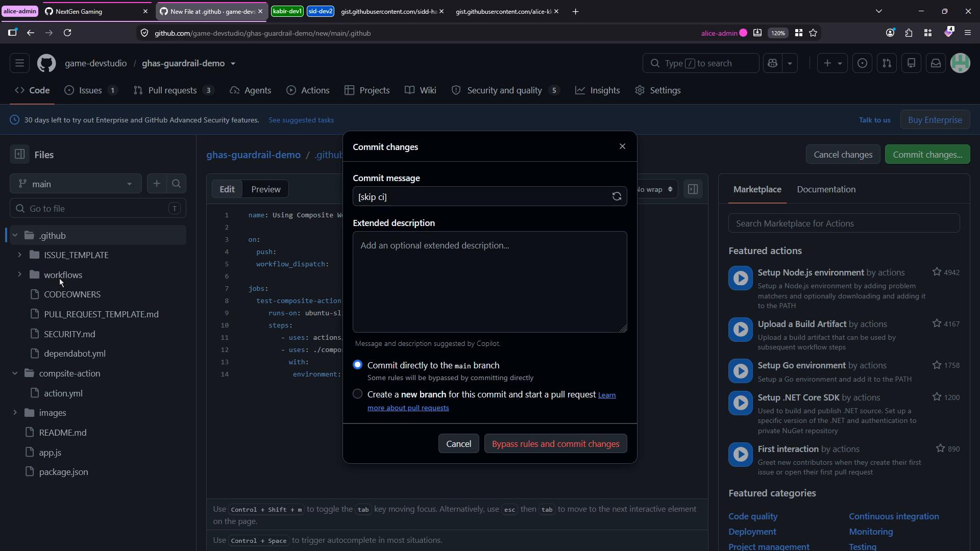Click Bypass rules and commit changes
The width and height of the screenshot is (980, 551).
[555, 444]
